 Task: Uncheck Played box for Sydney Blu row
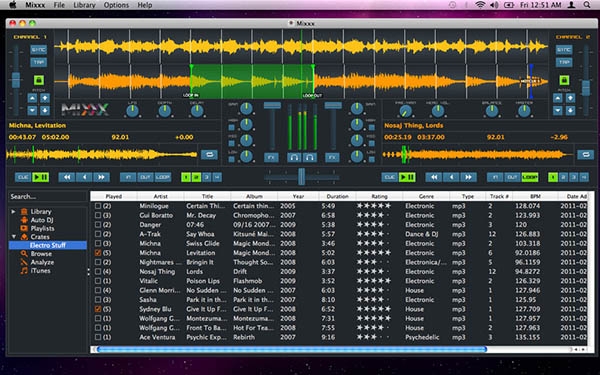pyautogui.click(x=98, y=309)
